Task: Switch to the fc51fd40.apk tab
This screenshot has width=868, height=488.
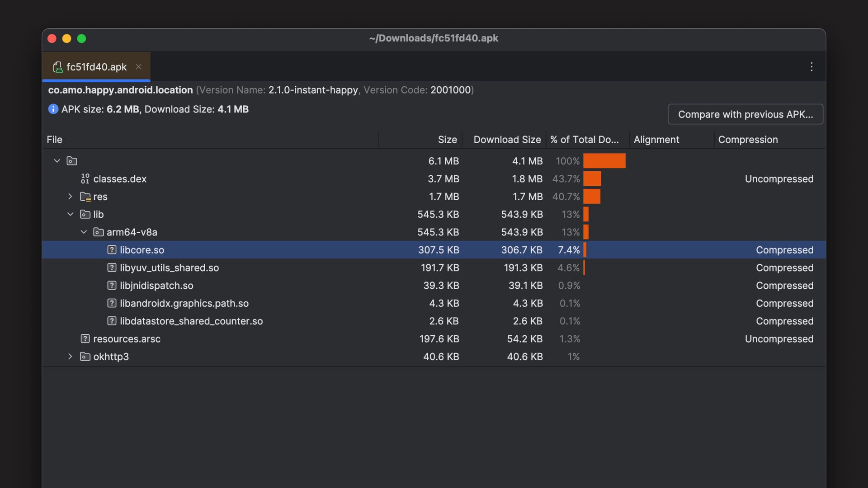Action: tap(96, 67)
